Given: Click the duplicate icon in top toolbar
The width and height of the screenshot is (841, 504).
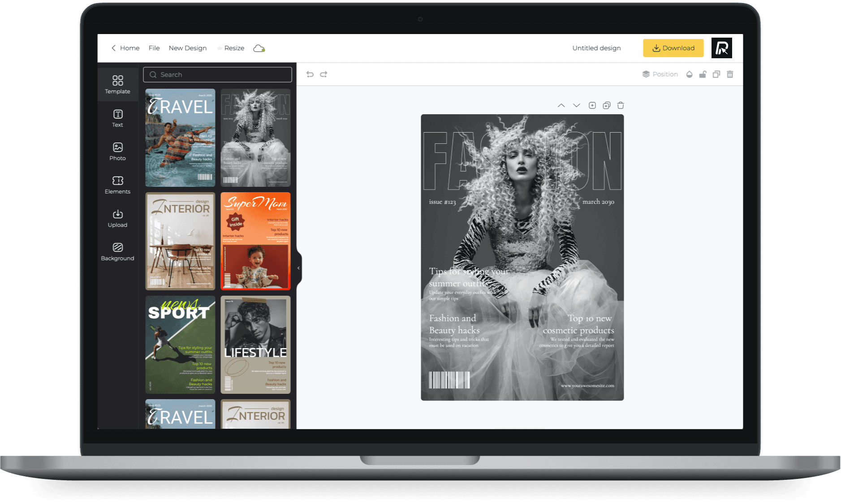Looking at the screenshot, I should tap(716, 74).
